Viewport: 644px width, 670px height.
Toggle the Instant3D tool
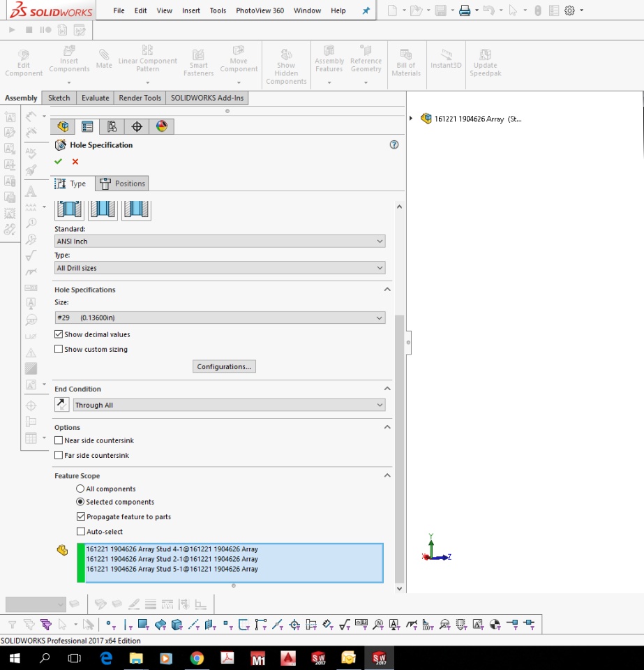click(446, 59)
